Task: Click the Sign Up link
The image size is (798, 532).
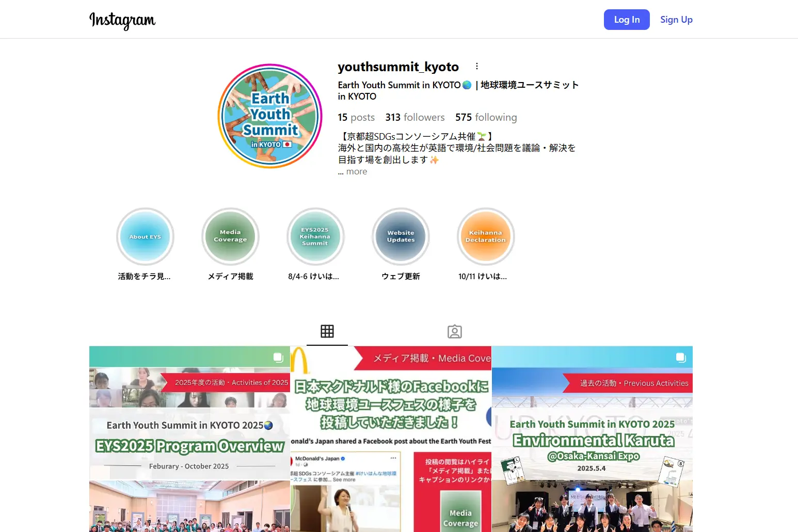Action: pyautogui.click(x=676, y=20)
